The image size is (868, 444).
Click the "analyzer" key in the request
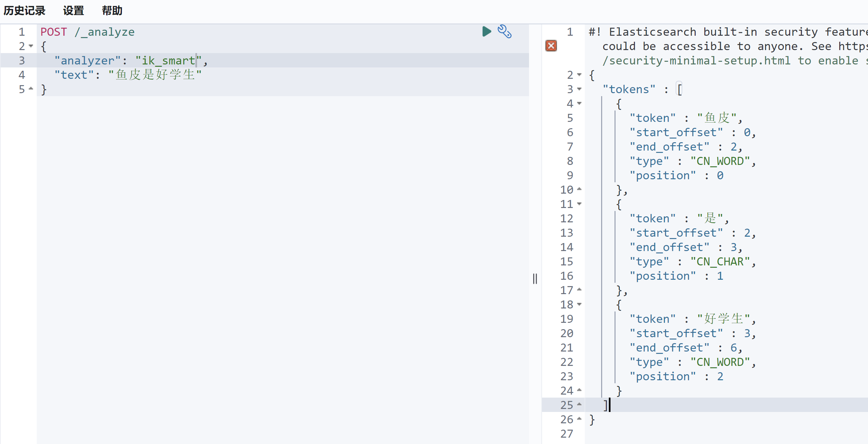(x=87, y=61)
